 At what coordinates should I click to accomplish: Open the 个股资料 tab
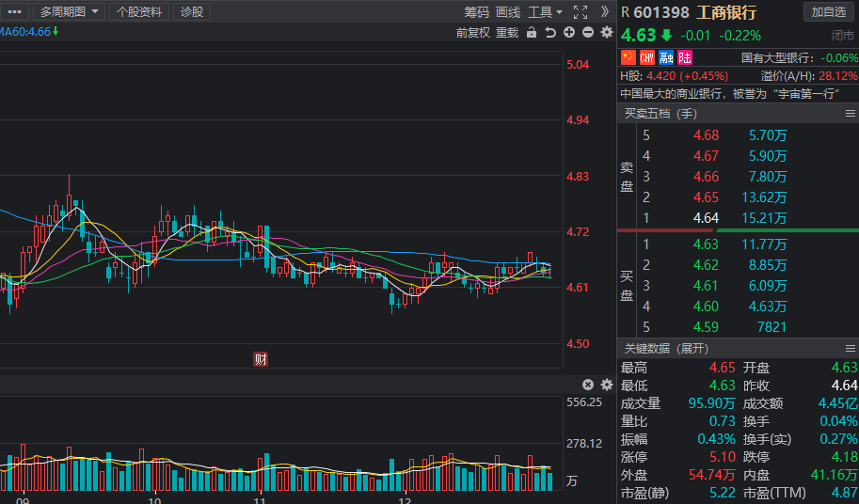[139, 11]
